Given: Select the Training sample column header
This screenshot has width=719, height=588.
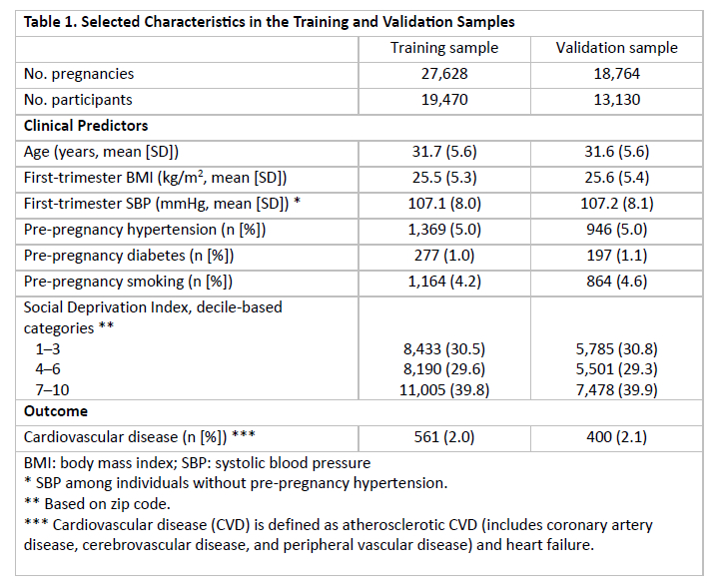Looking at the screenshot, I should [443, 47].
